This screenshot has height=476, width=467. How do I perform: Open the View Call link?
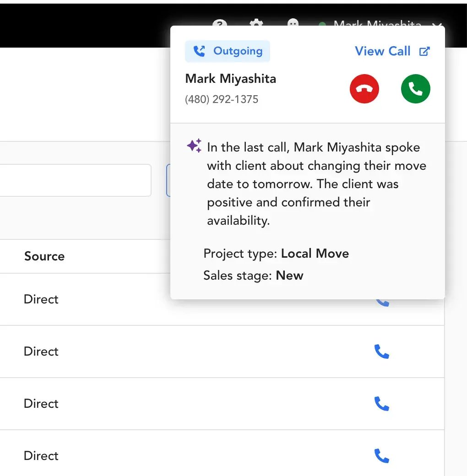383,51
